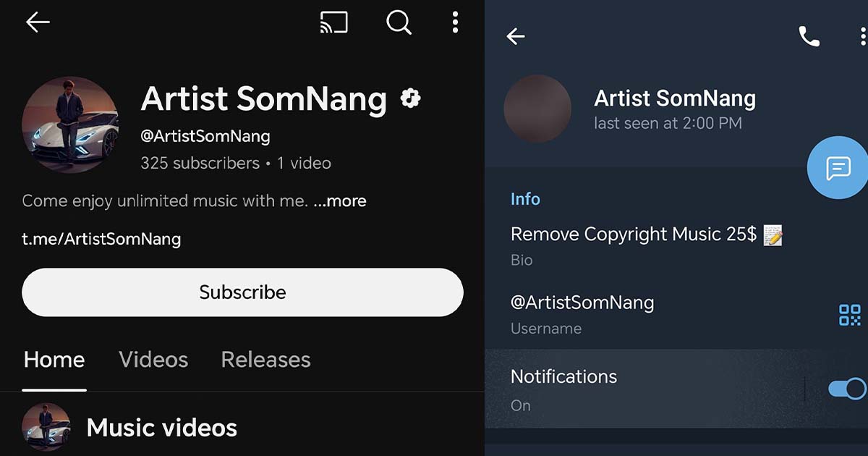Open the t.me/ArtistSomNang link
The image size is (868, 456).
pyautogui.click(x=101, y=239)
